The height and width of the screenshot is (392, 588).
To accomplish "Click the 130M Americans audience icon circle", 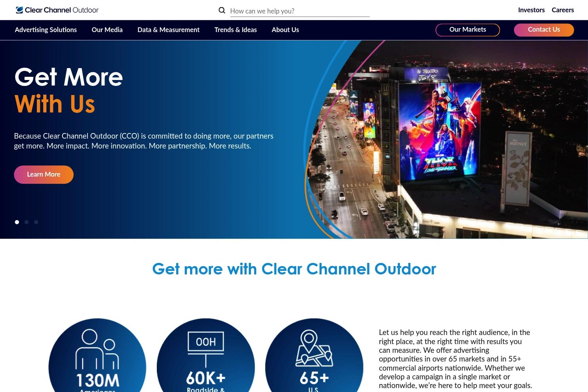I will pyautogui.click(x=97, y=356).
